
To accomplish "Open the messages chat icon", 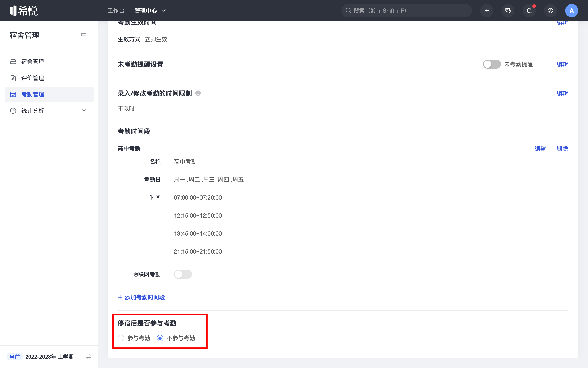I will (508, 11).
